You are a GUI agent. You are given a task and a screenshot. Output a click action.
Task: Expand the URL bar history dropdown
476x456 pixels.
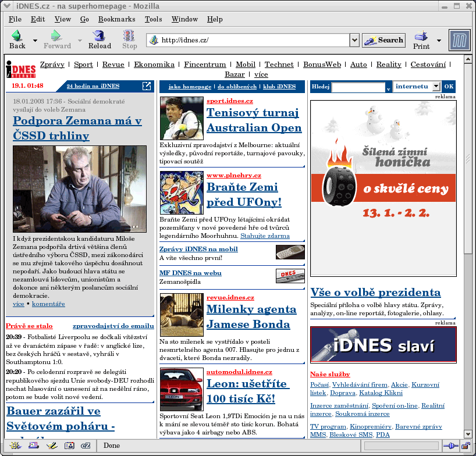[x=354, y=40]
